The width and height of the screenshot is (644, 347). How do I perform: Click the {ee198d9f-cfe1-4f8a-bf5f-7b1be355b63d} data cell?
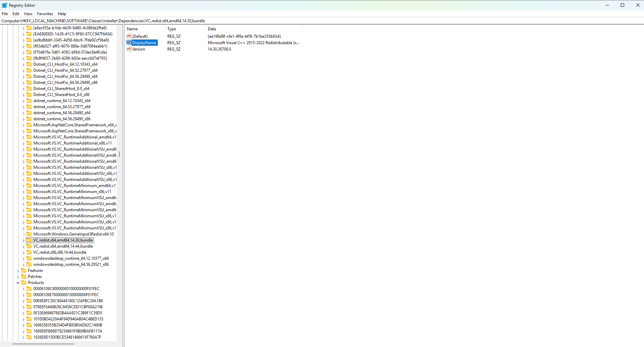[244, 36]
